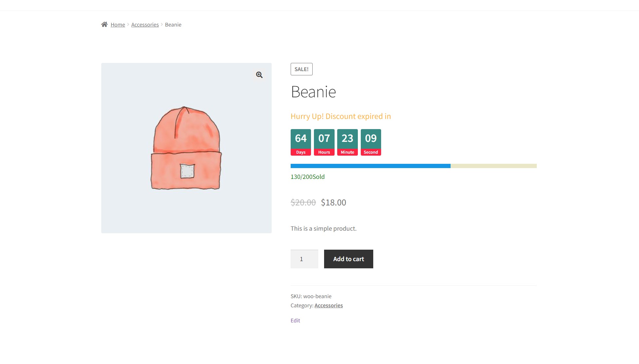Image resolution: width=639 pixels, height=364 pixels.
Task: Open Accessories category link below SKU
Action: click(x=328, y=305)
